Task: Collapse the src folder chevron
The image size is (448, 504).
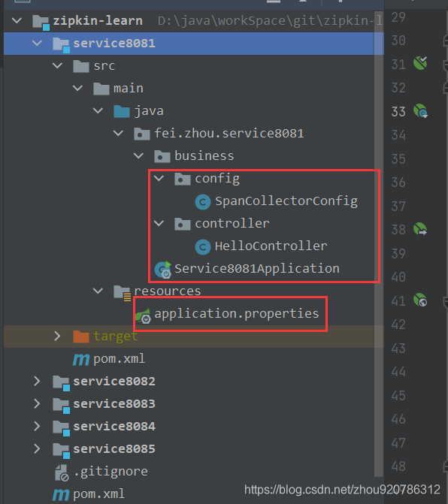Action: [x=58, y=66]
